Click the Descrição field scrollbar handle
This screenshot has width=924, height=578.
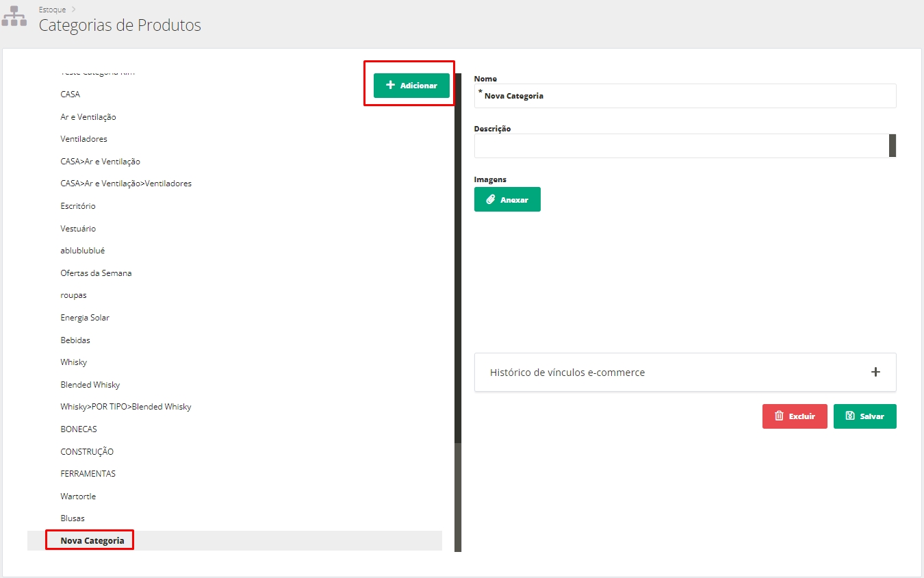coord(893,146)
